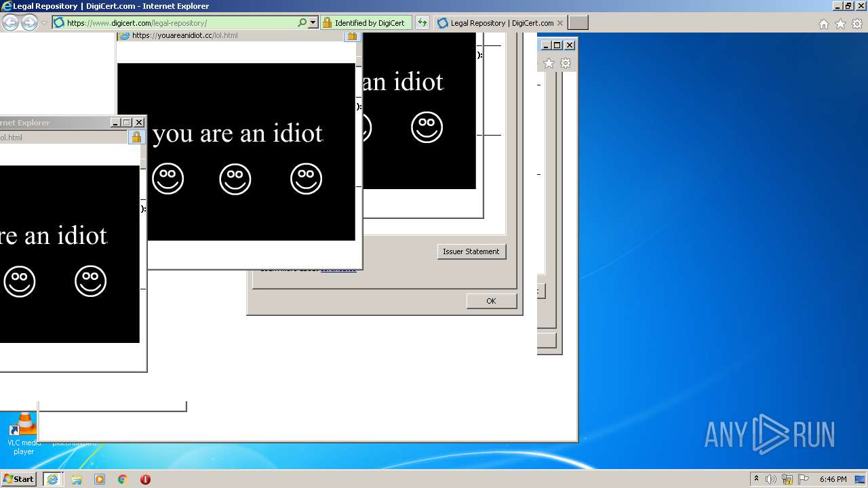Close the right background IE window
868x488 pixels.
coord(570,45)
